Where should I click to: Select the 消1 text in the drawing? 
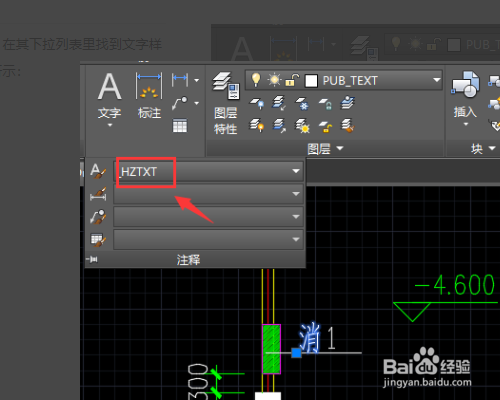(x=317, y=337)
